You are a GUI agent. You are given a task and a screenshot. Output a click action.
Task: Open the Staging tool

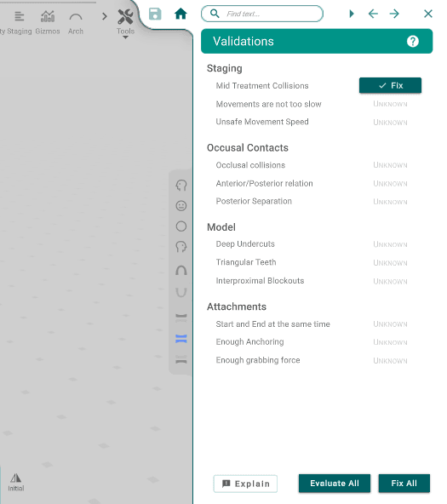tap(20, 22)
